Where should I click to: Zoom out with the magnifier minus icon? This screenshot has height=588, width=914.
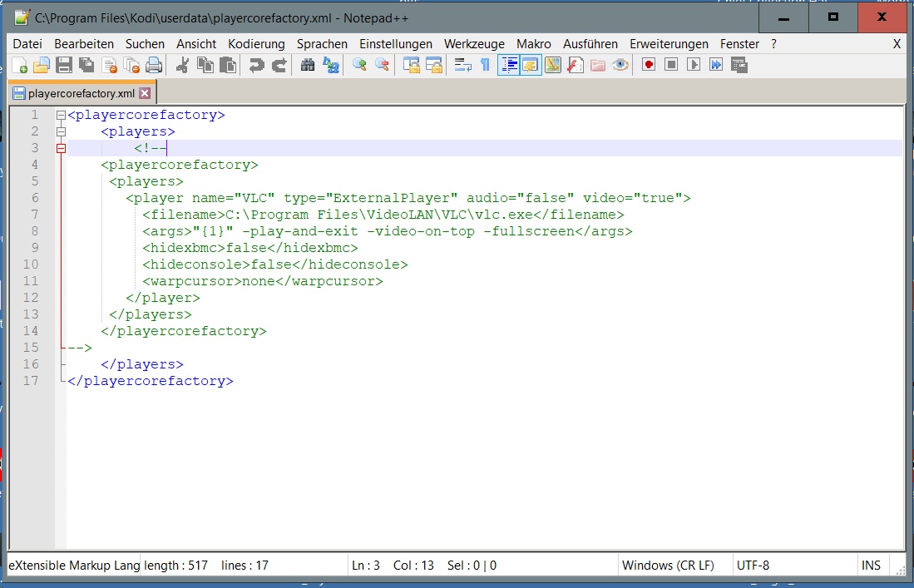click(x=382, y=65)
